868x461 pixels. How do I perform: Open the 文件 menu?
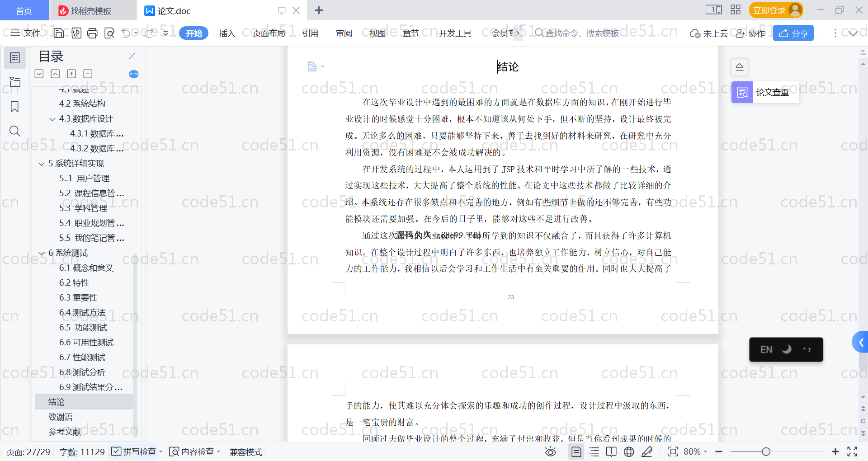click(x=26, y=33)
